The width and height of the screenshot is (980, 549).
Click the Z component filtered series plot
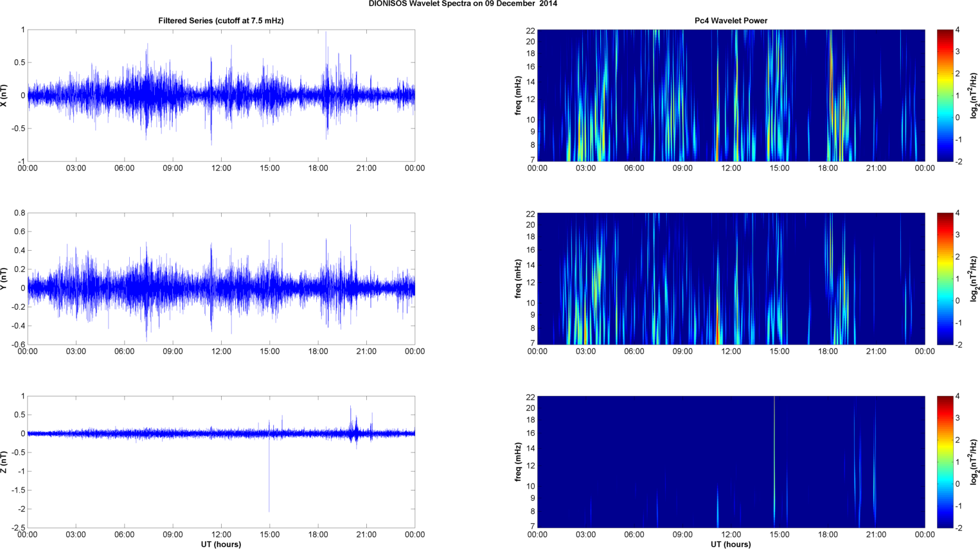pos(221,462)
